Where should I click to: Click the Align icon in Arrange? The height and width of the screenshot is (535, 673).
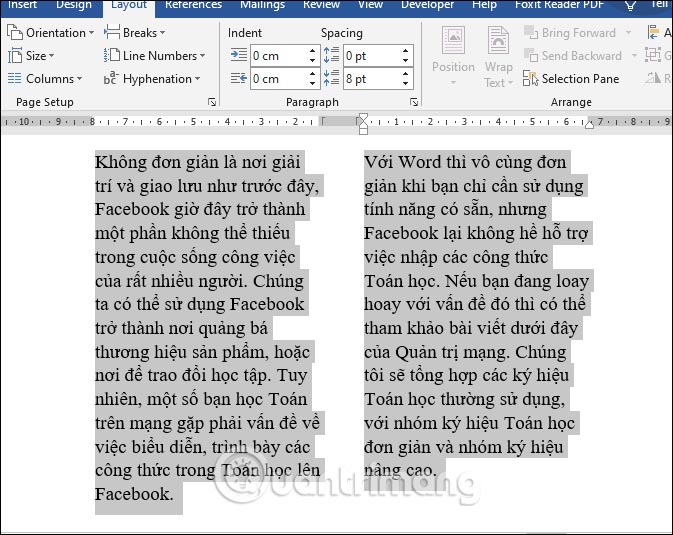(x=653, y=33)
